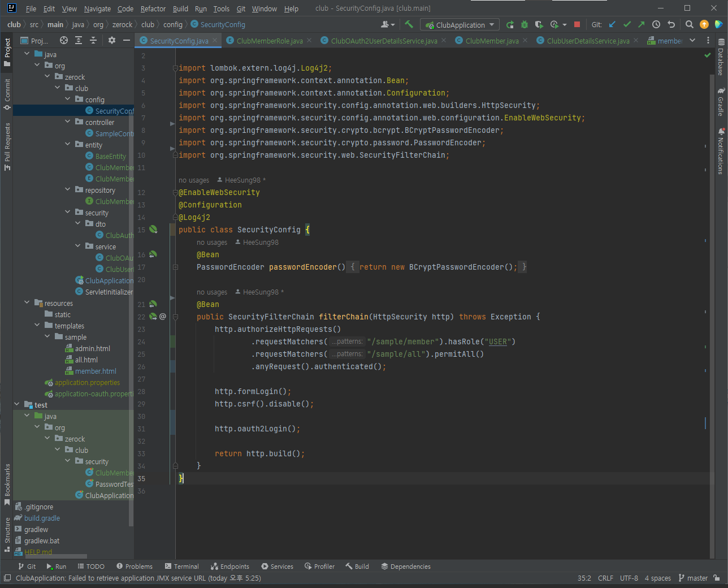This screenshot has height=588, width=728.
Task: Open the TODO tool window
Action: pos(91,566)
